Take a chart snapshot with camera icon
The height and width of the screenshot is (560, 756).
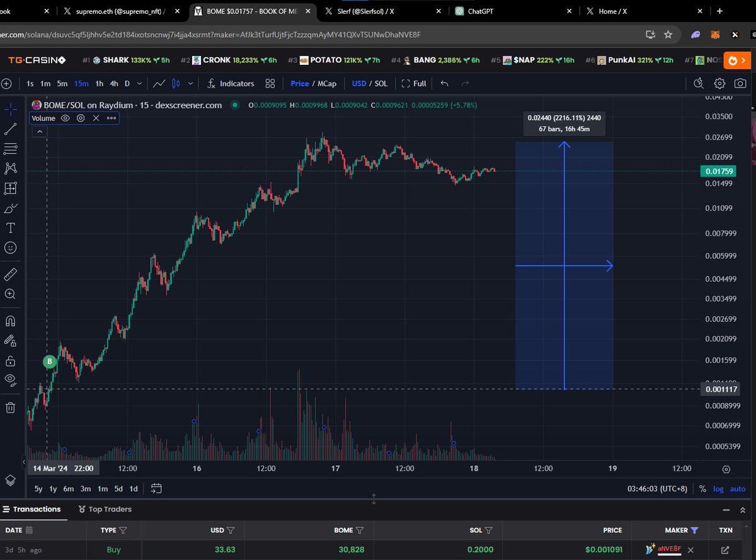coord(740,83)
